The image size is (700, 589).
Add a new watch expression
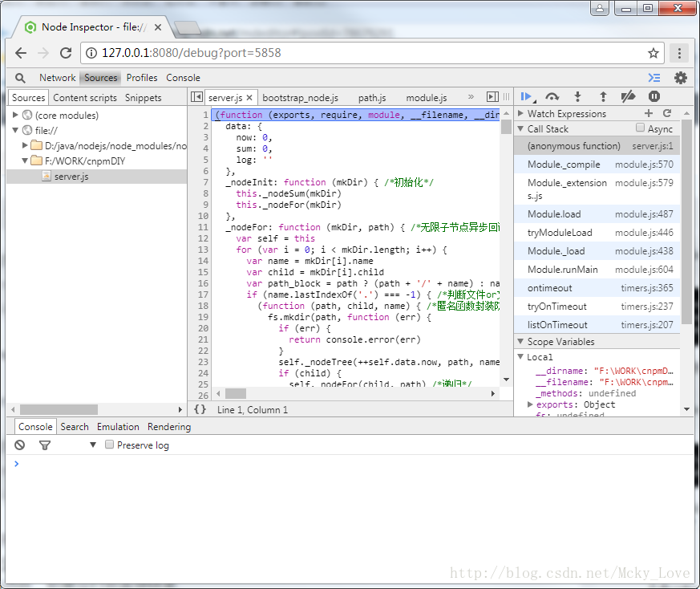(649, 113)
